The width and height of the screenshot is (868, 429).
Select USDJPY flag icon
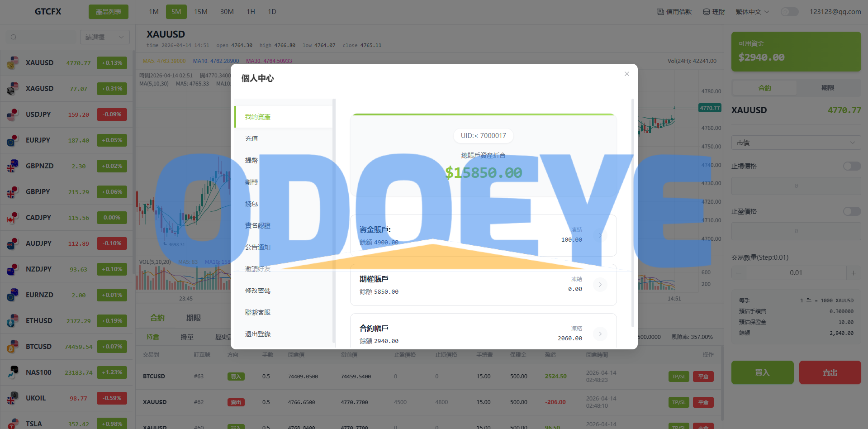(13, 114)
